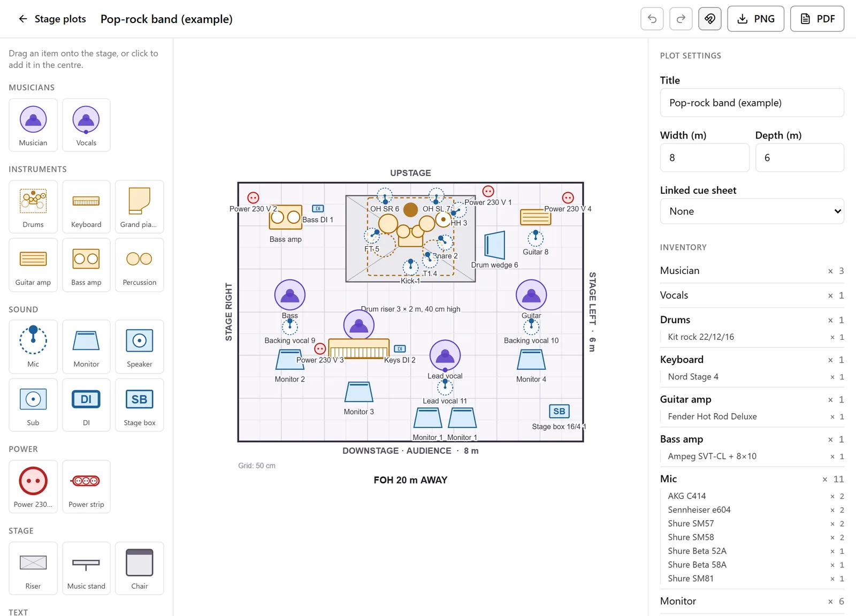Viewport: 856px width, 616px height.
Task: Add a Monitor wedge from Sound
Action: (x=86, y=346)
